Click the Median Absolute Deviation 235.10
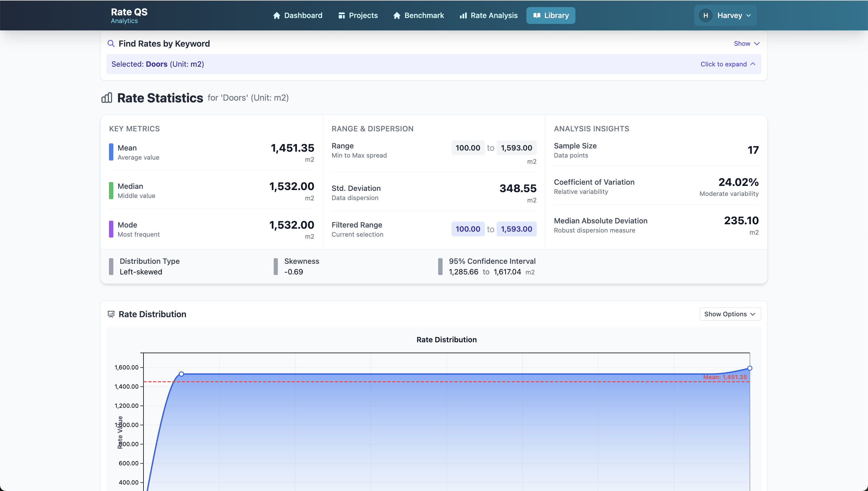 click(741, 220)
